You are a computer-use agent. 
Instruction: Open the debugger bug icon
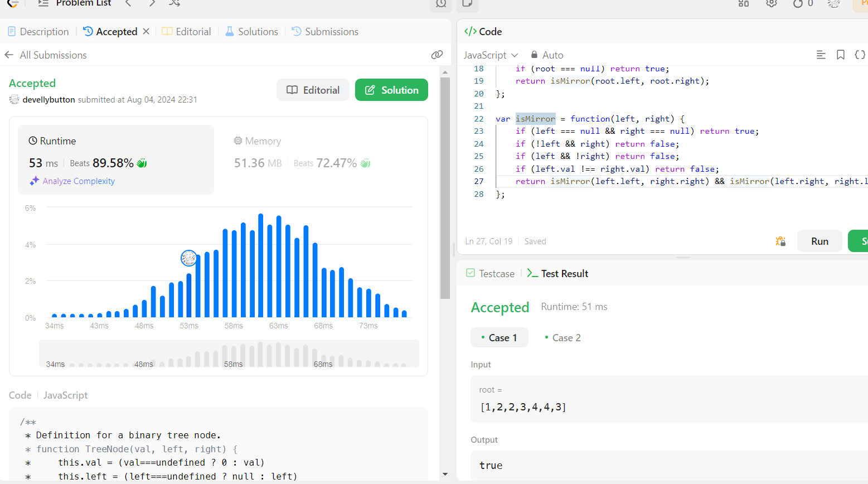[780, 241]
